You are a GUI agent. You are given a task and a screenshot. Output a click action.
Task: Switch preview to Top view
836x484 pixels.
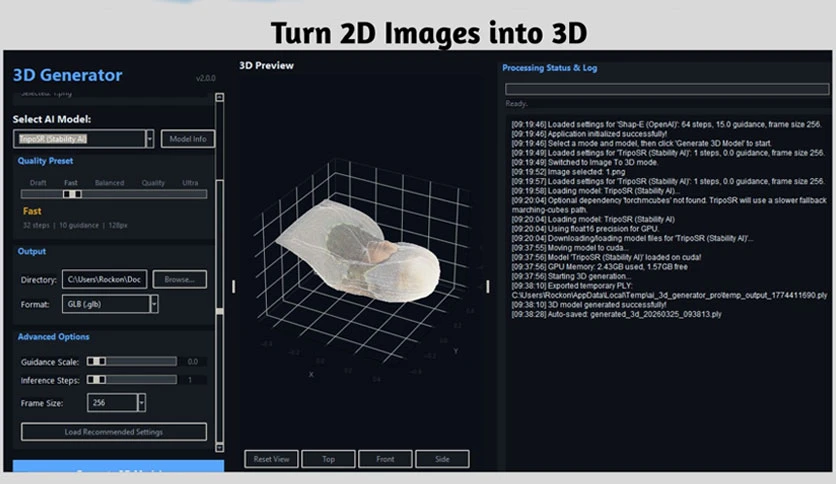(328, 459)
